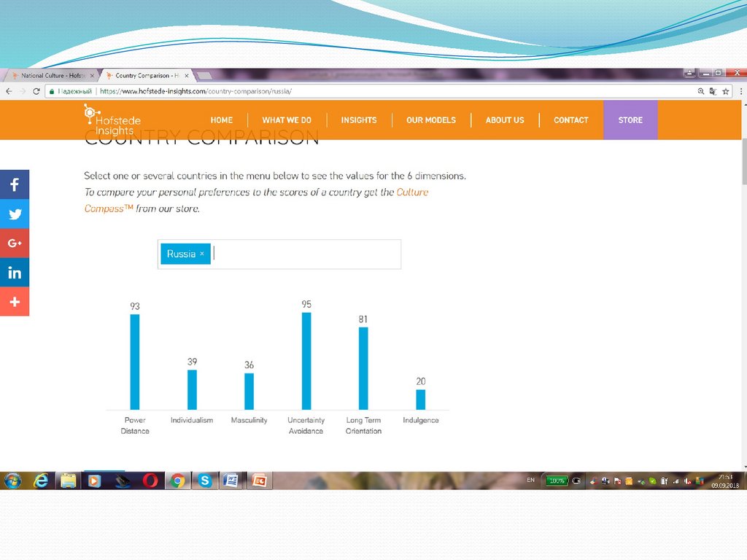747x560 pixels.
Task: Switch to Google Chrome on taskbar
Action: pos(178,481)
